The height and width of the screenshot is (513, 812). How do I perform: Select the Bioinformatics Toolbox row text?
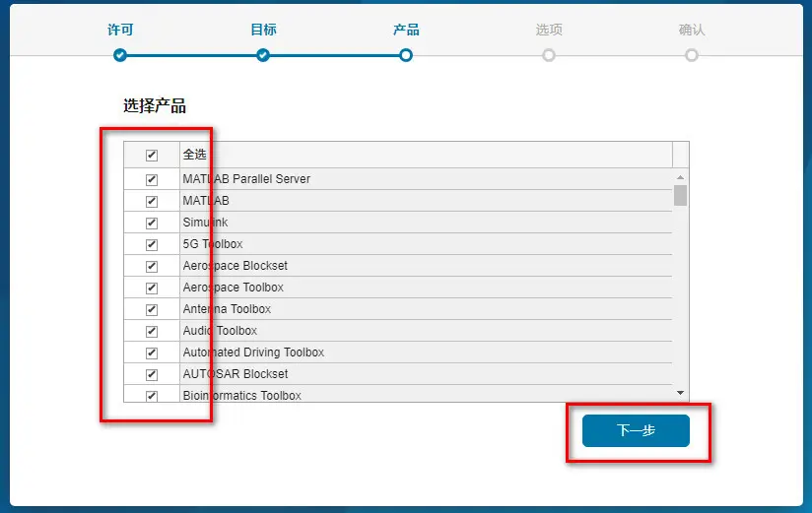[241, 396]
